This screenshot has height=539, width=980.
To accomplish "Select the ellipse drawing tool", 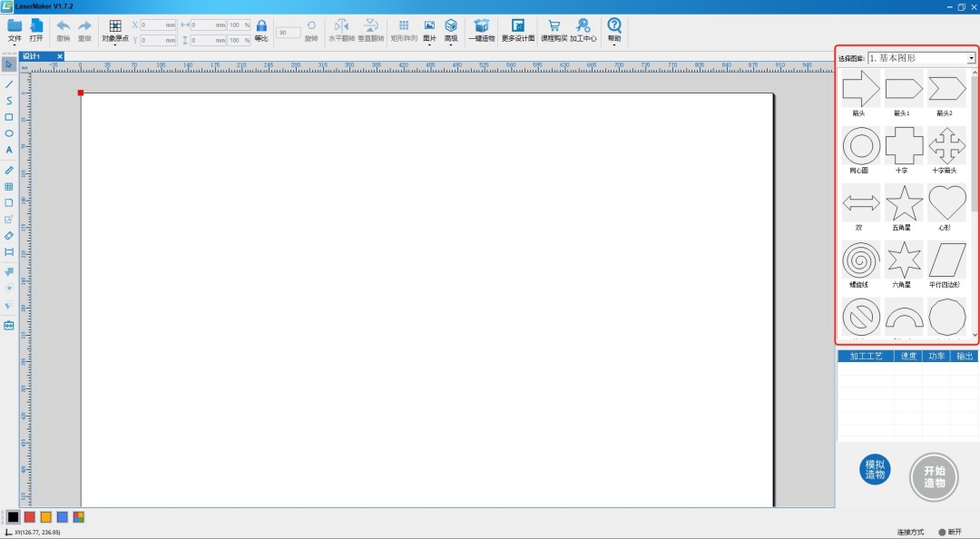I will (9, 133).
